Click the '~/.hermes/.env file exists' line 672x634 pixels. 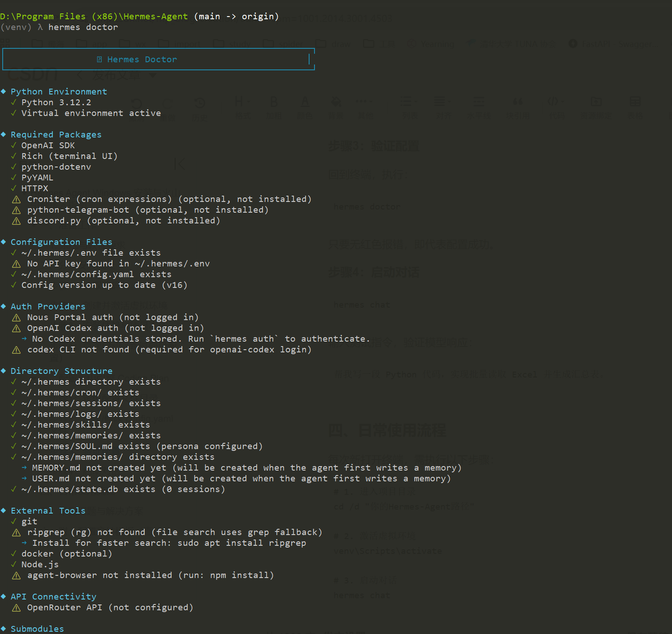(x=91, y=253)
